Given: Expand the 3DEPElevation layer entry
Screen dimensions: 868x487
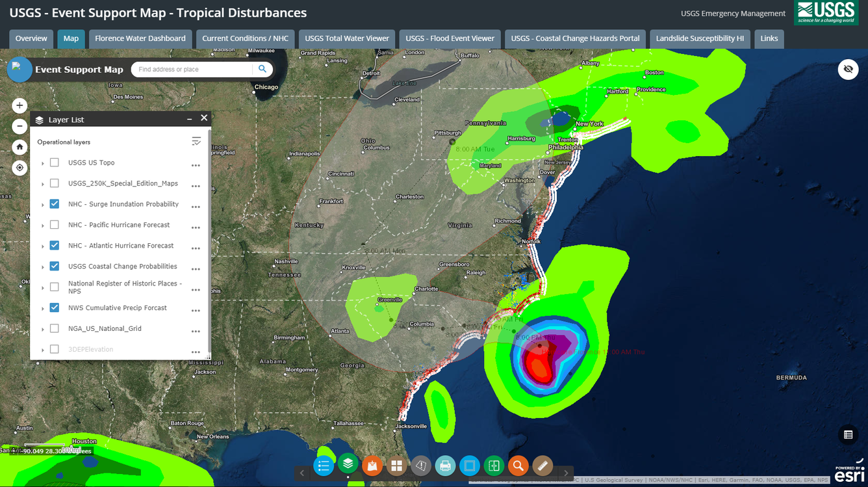Looking at the screenshot, I should [x=42, y=349].
